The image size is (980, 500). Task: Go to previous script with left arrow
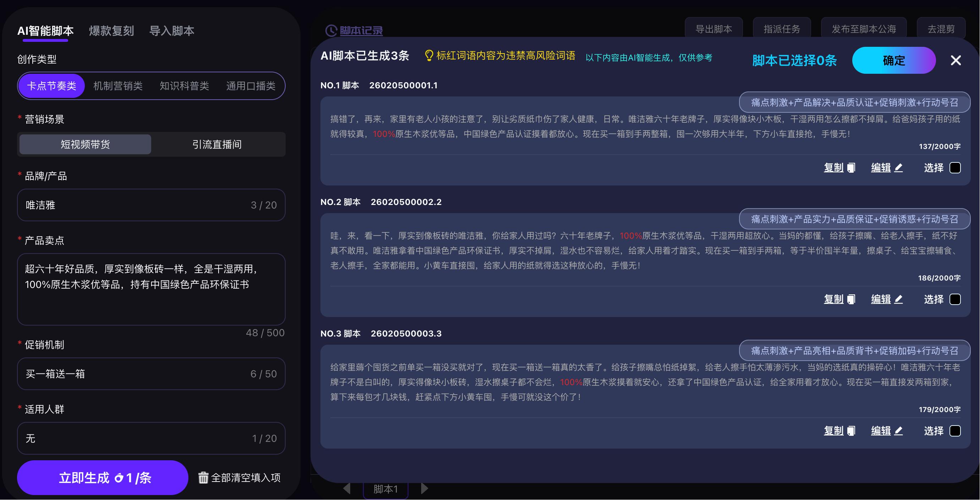pyautogui.click(x=347, y=489)
